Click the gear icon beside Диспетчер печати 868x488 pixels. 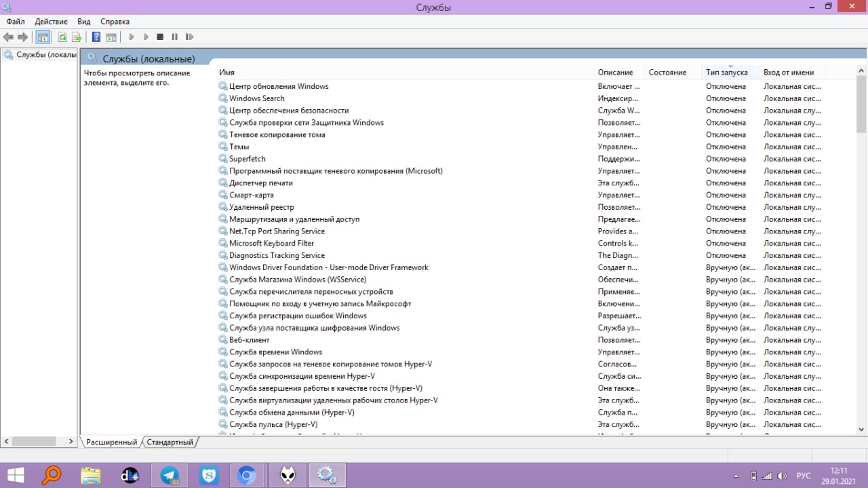[223, 183]
